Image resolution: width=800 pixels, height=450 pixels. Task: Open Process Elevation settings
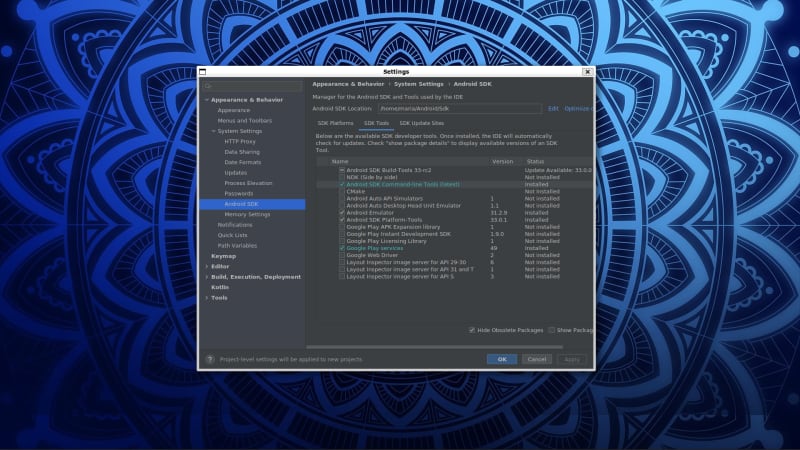[248, 183]
